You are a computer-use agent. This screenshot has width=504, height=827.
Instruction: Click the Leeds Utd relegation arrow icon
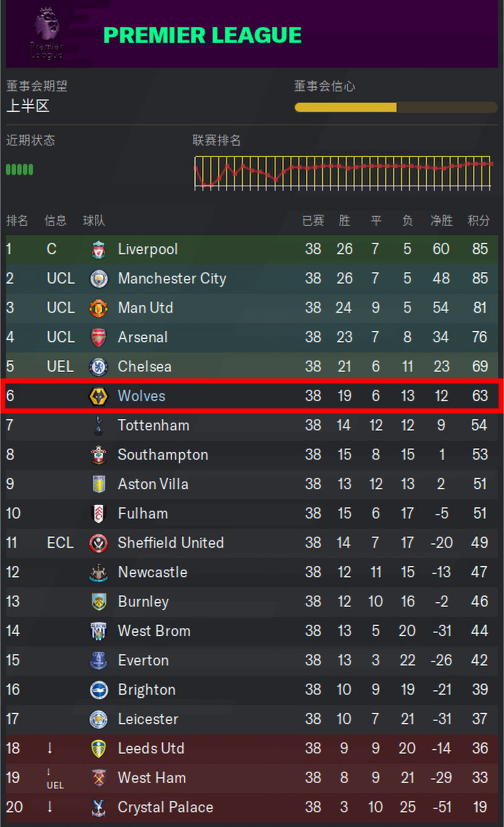click(x=50, y=748)
